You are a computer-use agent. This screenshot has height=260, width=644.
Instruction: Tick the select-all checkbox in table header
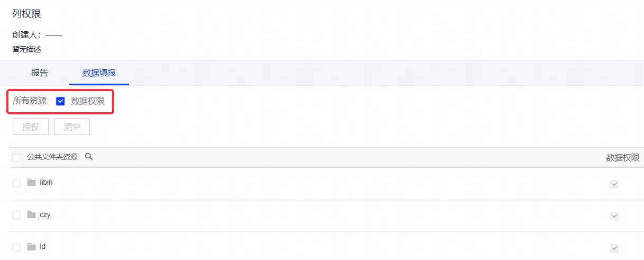[x=16, y=157]
